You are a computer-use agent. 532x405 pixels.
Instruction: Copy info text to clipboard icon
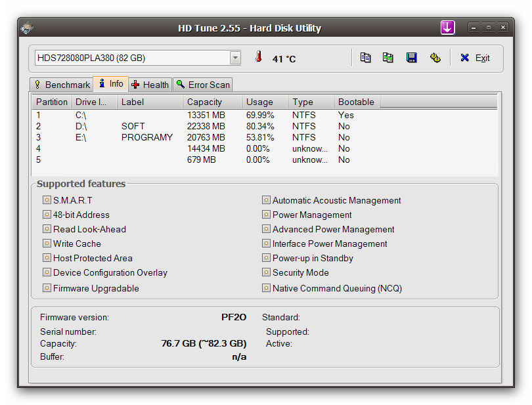365,58
